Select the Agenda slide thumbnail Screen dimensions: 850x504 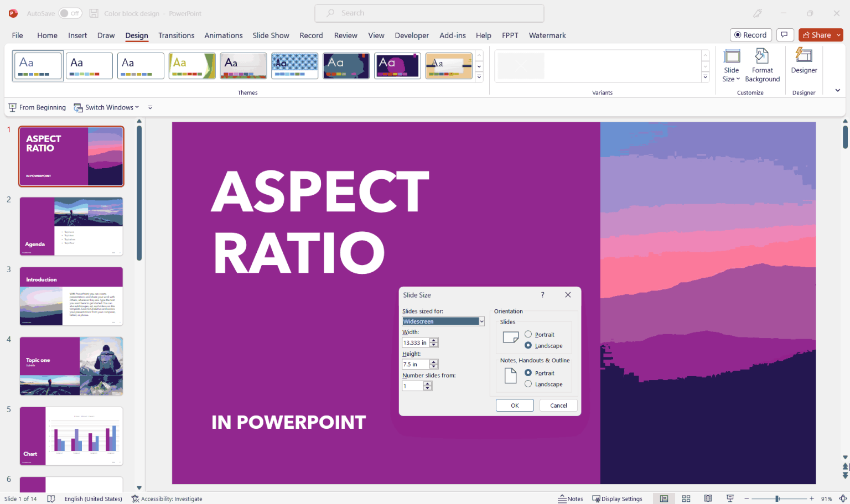pyautogui.click(x=71, y=226)
